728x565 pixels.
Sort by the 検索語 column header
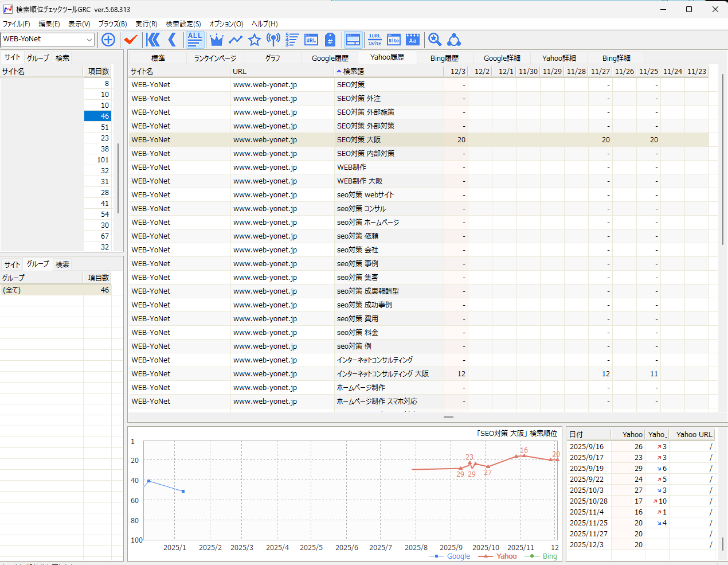(x=354, y=72)
